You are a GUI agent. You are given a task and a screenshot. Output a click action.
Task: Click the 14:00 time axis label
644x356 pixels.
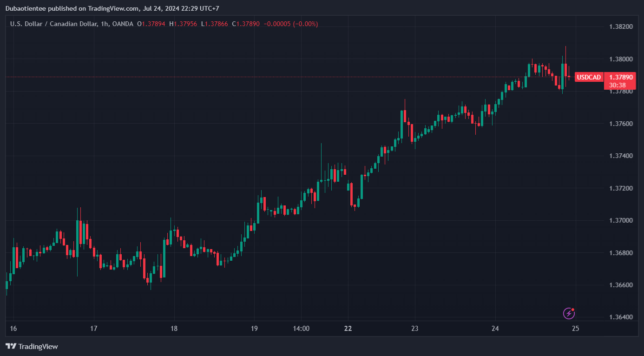301,329
